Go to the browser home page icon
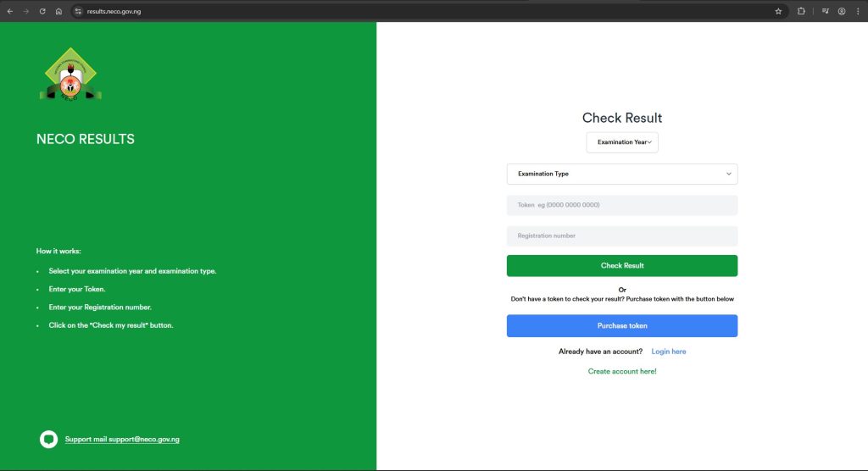This screenshot has width=868, height=471. click(58, 11)
